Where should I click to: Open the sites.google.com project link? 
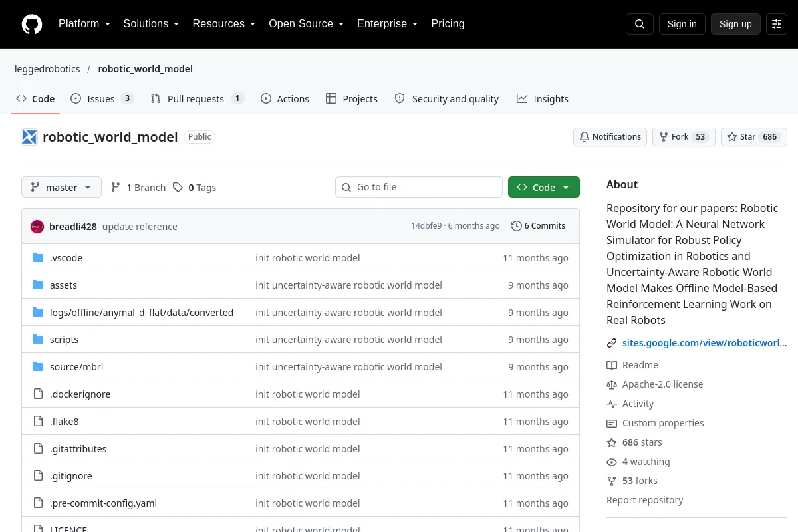(705, 344)
